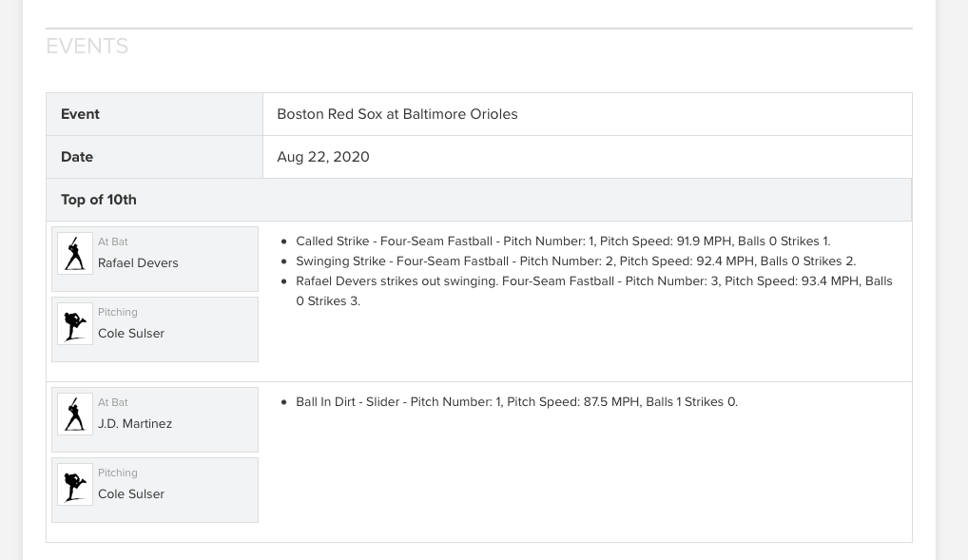This screenshot has height=560, width=968.
Task: Click the At Bat label above Rafael Devers
Action: (x=113, y=241)
